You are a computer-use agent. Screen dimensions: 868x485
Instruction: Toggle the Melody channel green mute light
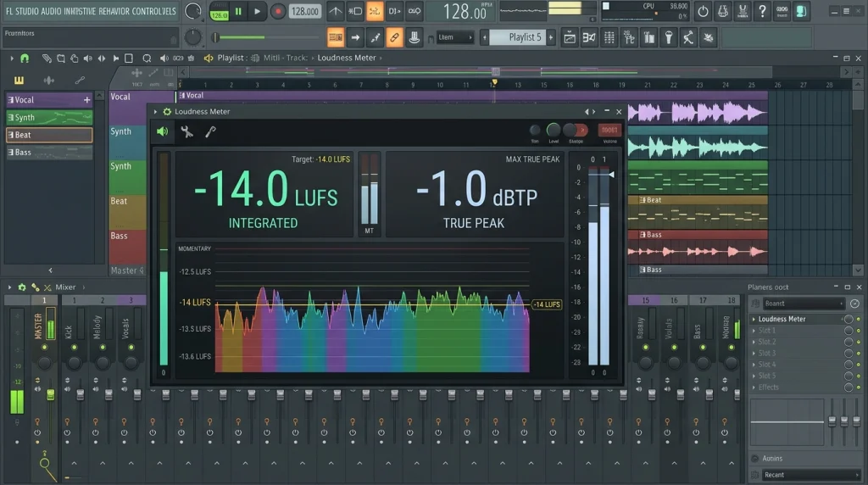[x=103, y=347]
